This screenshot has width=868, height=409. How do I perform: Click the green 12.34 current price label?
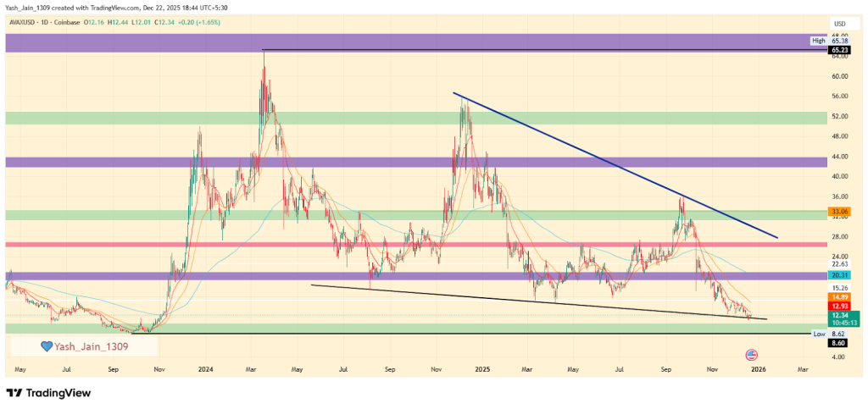[x=838, y=314]
